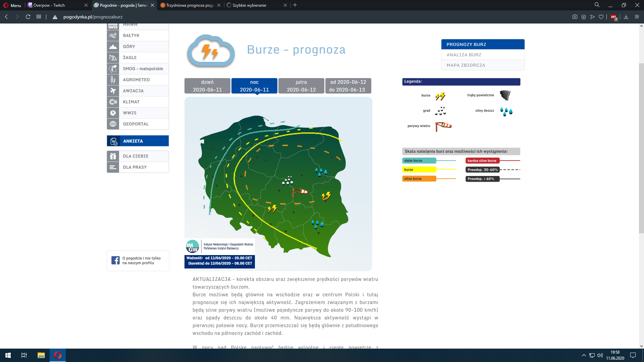The height and width of the screenshot is (362, 644).
Task: Open browser snapshot camera icon
Action: tap(575, 17)
